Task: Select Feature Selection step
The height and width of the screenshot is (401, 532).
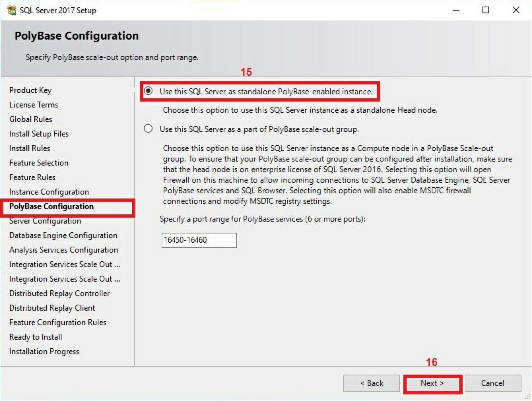Action: point(39,163)
